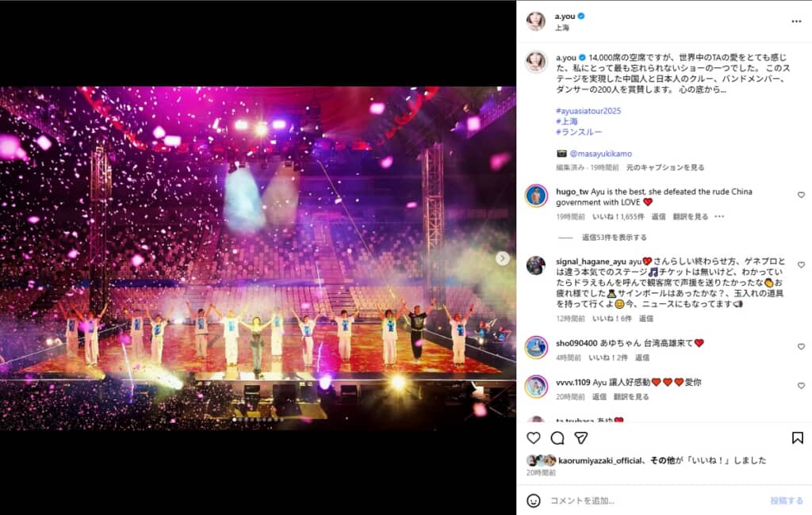This screenshot has width=812, height=515.
Task: Show the original caption link
Action: 665,168
